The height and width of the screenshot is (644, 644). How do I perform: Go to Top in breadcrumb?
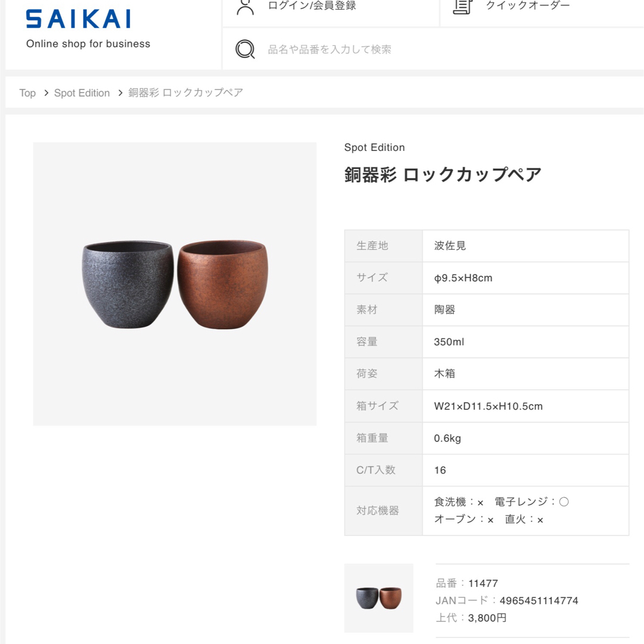pyautogui.click(x=27, y=93)
